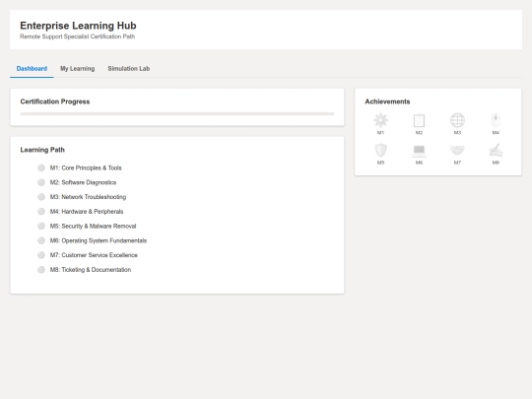Select the status circle for M2 Software Diagnostics
532x399 pixels.
tap(41, 182)
